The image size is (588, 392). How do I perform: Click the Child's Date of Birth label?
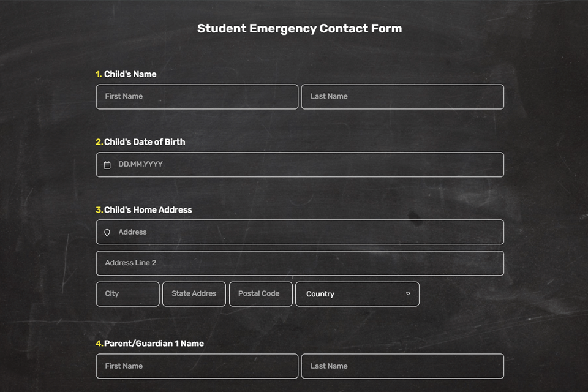(145, 142)
